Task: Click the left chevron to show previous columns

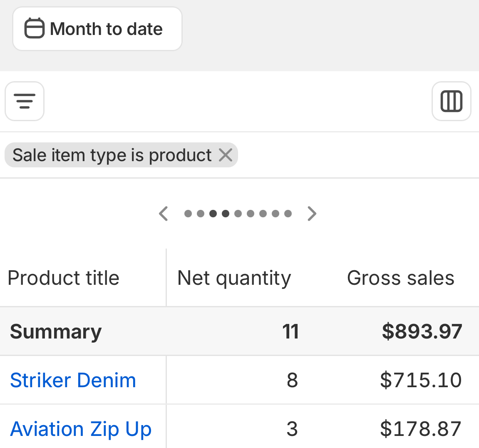Action: 164,214
